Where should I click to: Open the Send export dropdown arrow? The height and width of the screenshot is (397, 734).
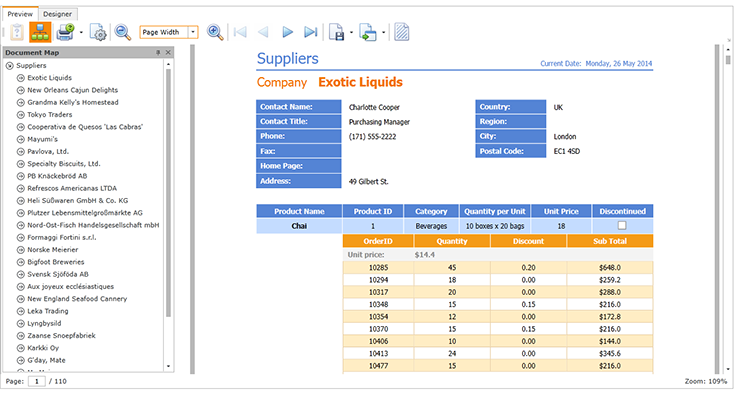[x=383, y=32]
